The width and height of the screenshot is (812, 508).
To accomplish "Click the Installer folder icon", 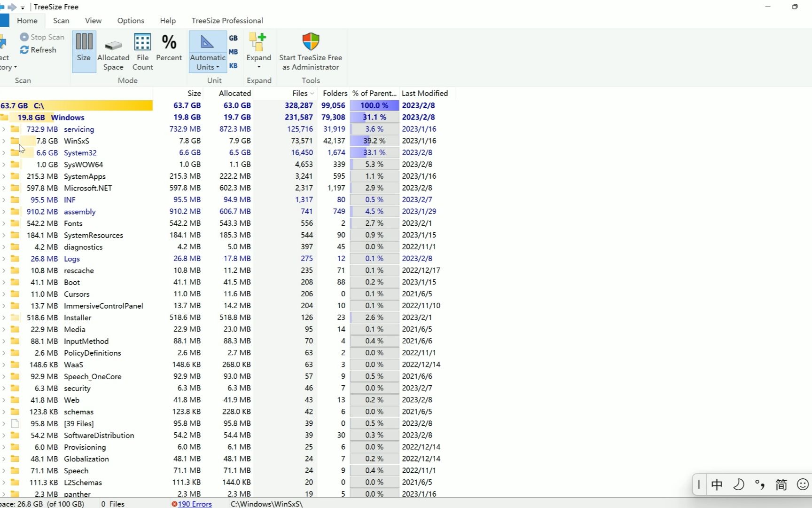I will click(15, 317).
